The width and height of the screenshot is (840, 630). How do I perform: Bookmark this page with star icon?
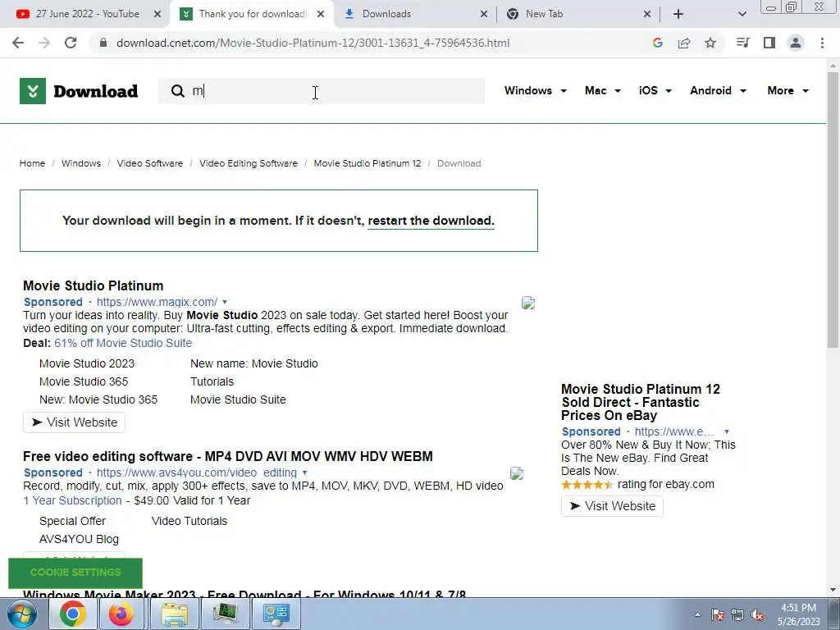pyautogui.click(x=710, y=43)
